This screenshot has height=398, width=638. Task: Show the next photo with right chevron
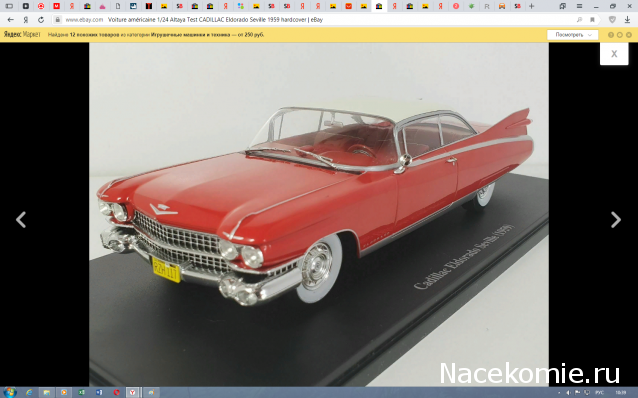pyautogui.click(x=616, y=220)
